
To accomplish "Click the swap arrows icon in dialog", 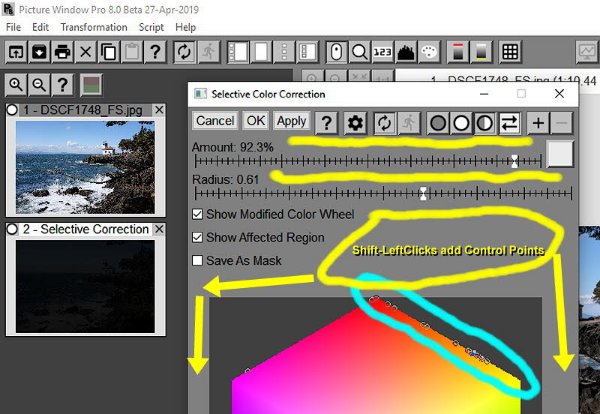I will pos(509,123).
